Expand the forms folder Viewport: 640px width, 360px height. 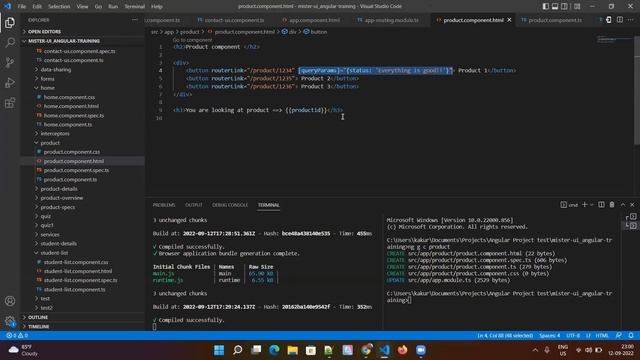pos(47,78)
